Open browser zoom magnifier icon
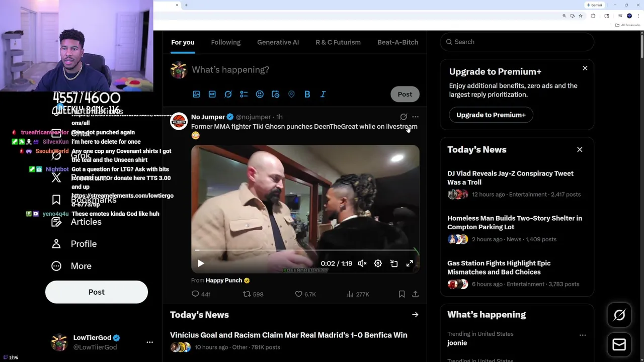Viewport: 644px width, 362px height. tap(564, 16)
